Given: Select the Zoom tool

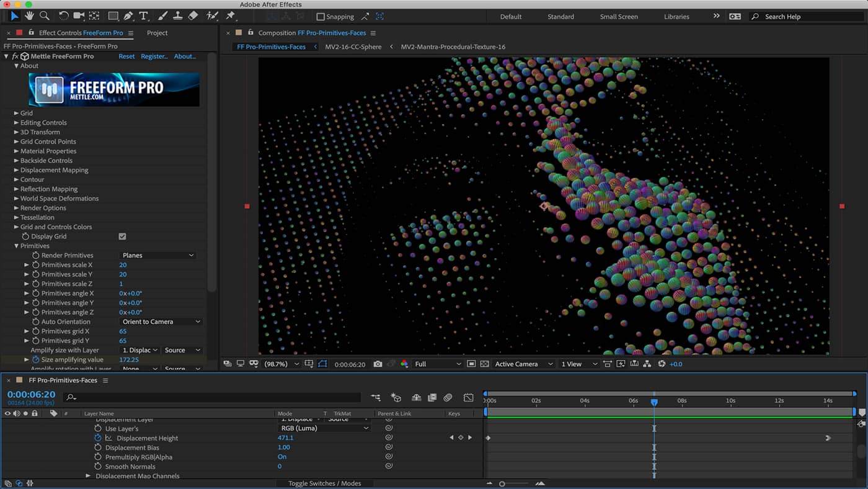Looking at the screenshot, I should tap(44, 16).
